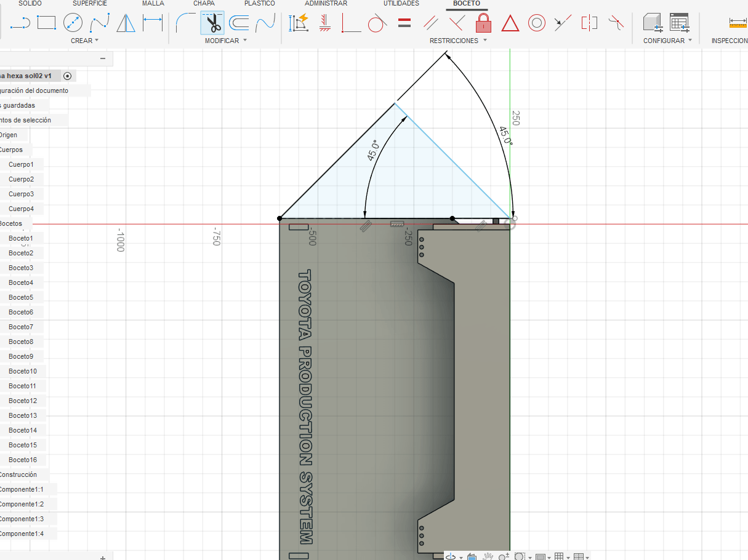The width and height of the screenshot is (748, 560).
Task: Open the configuration table icon
Action: click(679, 23)
